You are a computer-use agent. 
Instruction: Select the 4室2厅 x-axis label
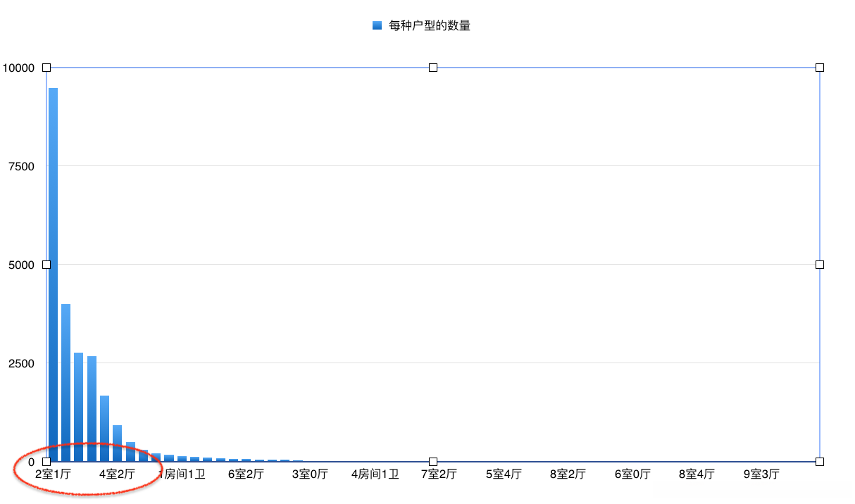click(x=117, y=474)
